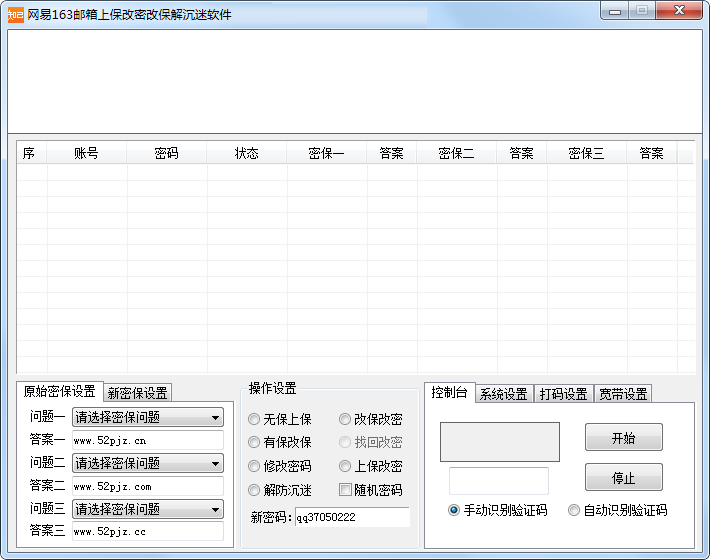The image size is (710, 560).
Task: Click the 答案一 text field
Action: point(147,441)
